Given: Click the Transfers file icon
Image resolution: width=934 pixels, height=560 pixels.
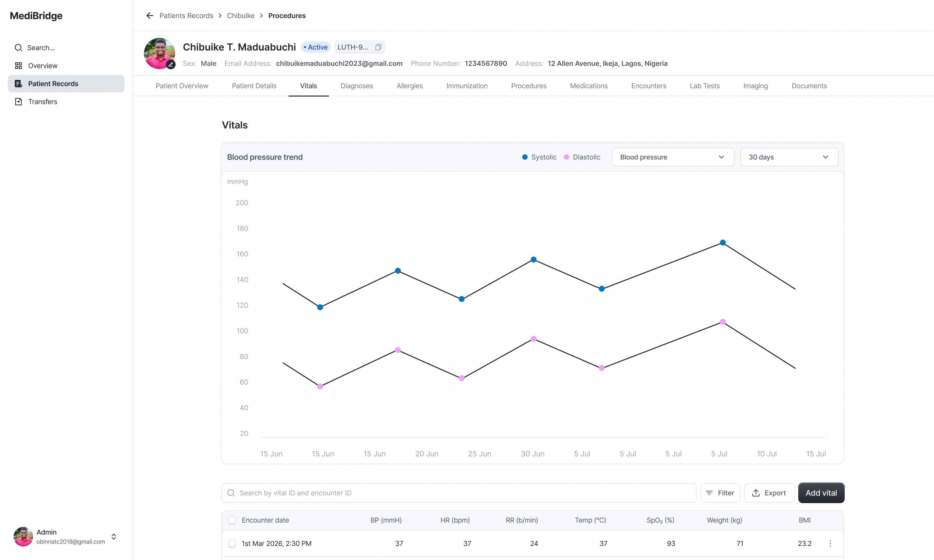Looking at the screenshot, I should click(18, 101).
